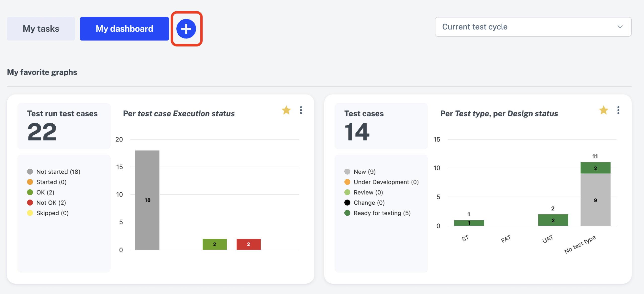
Task: Open three-dot menu on Design status graph
Action: pyautogui.click(x=618, y=110)
